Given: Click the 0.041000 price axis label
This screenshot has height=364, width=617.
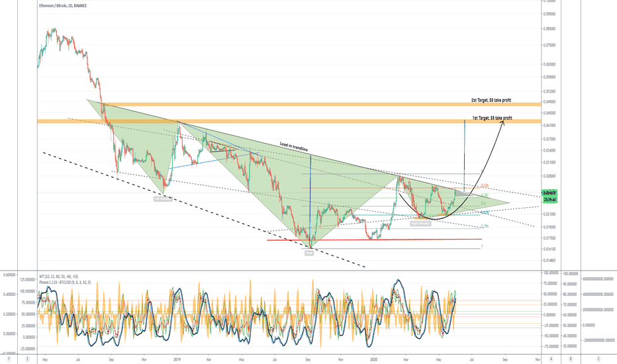Looking at the screenshot, I should coord(549,126).
